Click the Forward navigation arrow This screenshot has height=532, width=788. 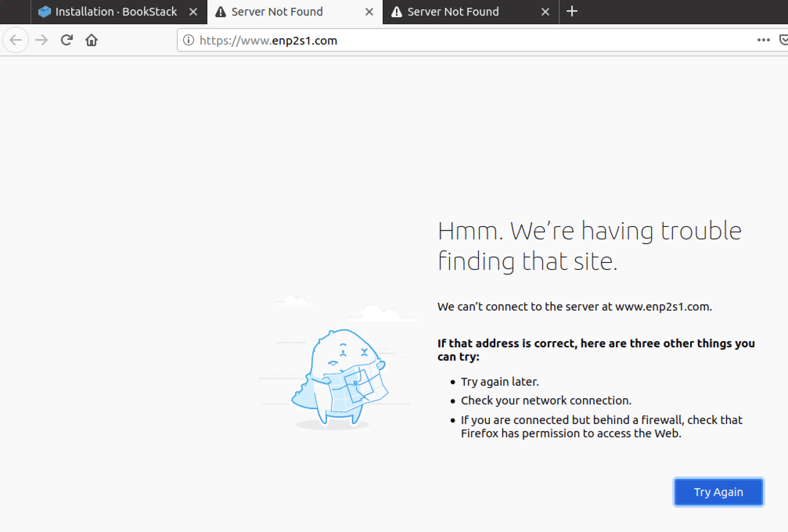tap(41, 40)
